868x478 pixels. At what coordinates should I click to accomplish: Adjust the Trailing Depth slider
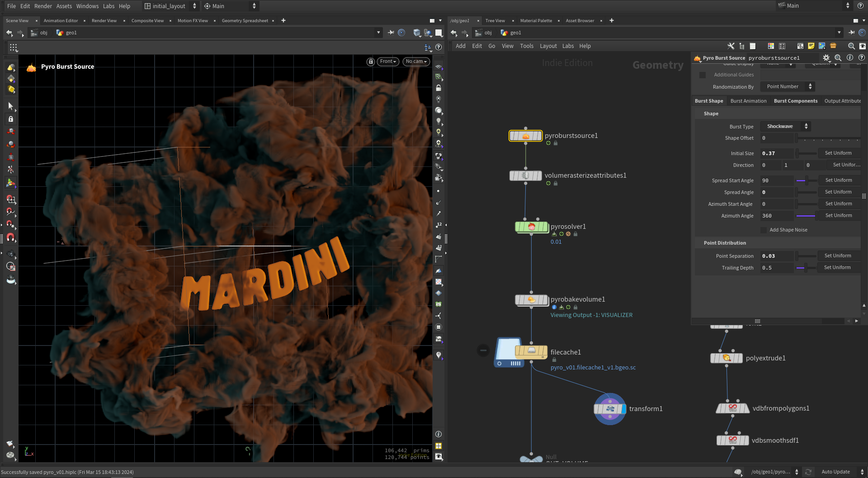click(x=806, y=268)
